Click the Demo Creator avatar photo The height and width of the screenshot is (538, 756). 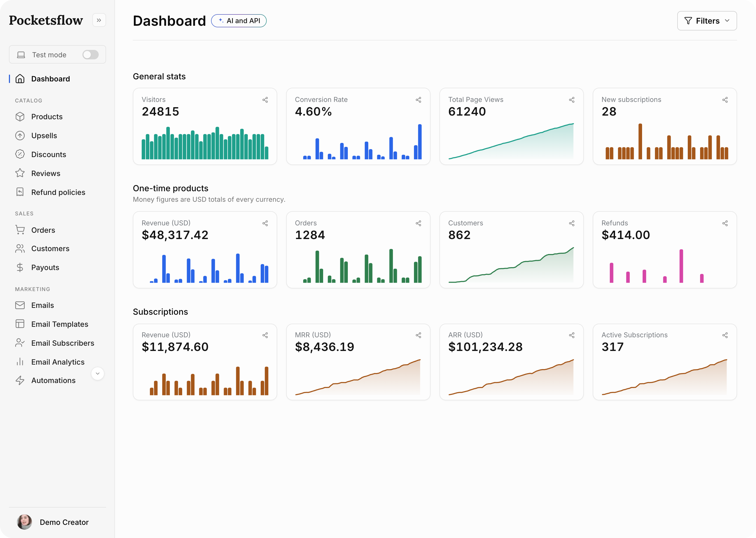coord(24,522)
